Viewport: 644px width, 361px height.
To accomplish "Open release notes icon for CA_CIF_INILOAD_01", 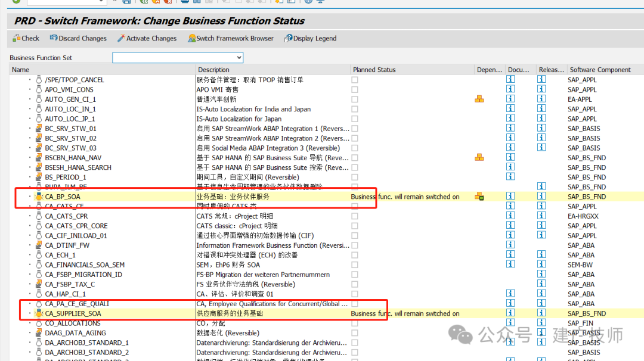I will tap(541, 235).
